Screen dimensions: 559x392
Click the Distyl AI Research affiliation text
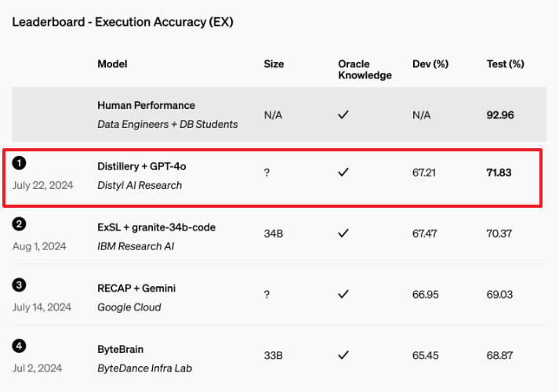pos(140,185)
